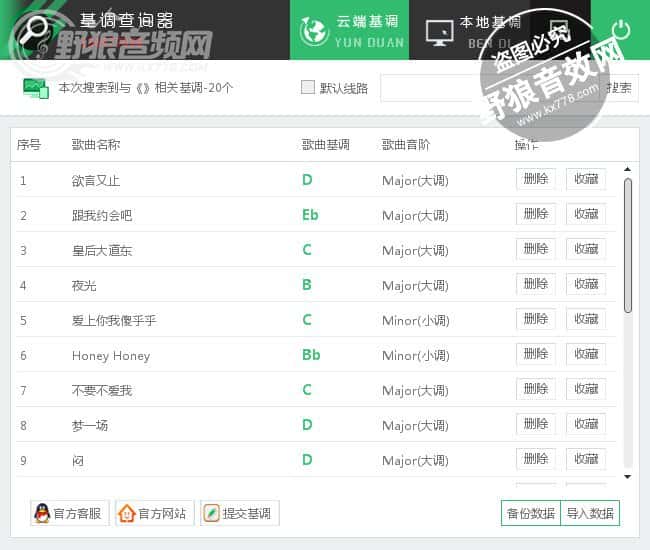Click the scrollbar down arrow
Screen dimensions: 650x550
[x=628, y=477]
